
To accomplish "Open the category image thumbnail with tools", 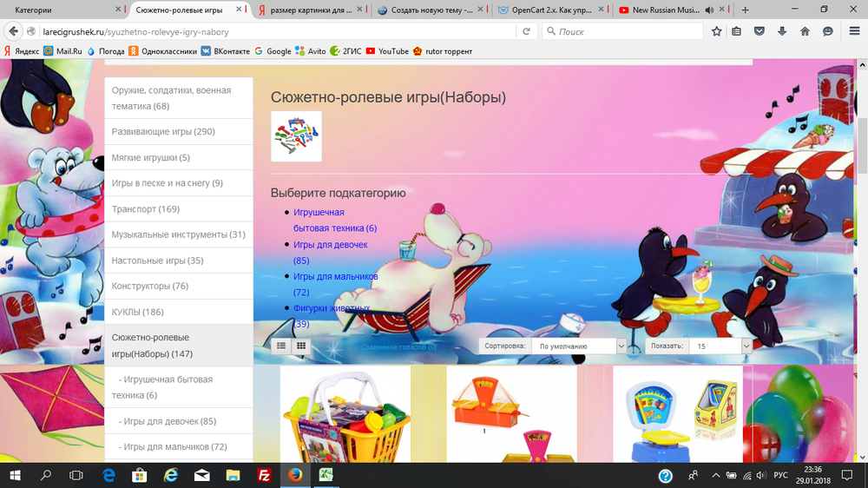I will (296, 136).
